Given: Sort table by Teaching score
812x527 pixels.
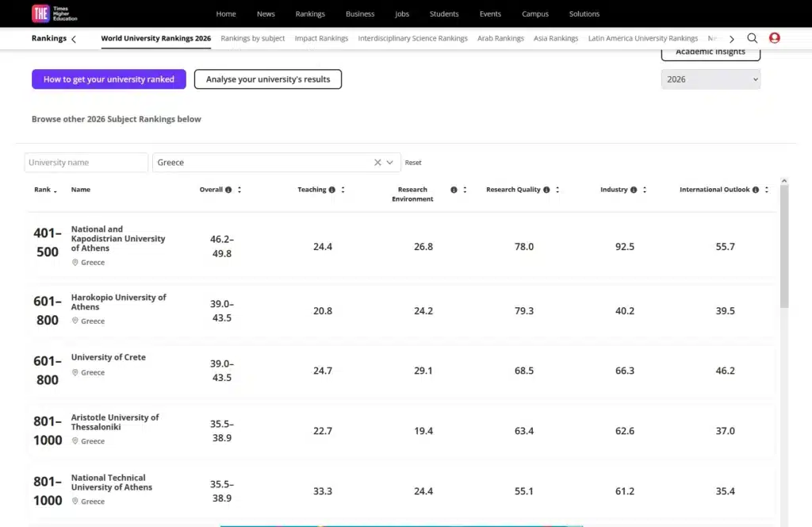Looking at the screenshot, I should [x=343, y=190].
